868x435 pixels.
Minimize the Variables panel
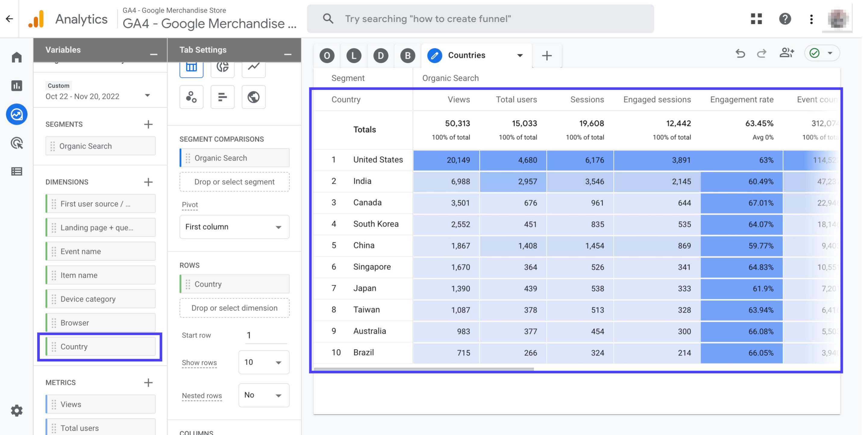click(154, 54)
